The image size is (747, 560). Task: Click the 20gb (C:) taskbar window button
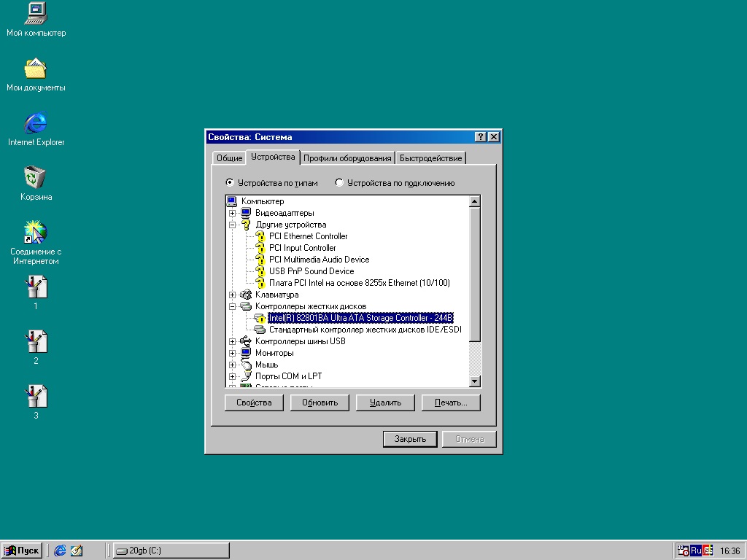point(171,551)
